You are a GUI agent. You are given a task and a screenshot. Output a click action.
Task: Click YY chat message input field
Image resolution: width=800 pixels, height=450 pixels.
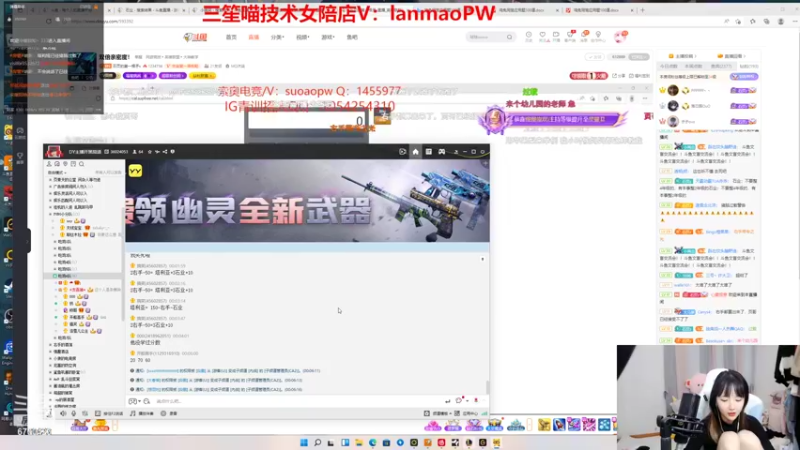click(x=296, y=401)
